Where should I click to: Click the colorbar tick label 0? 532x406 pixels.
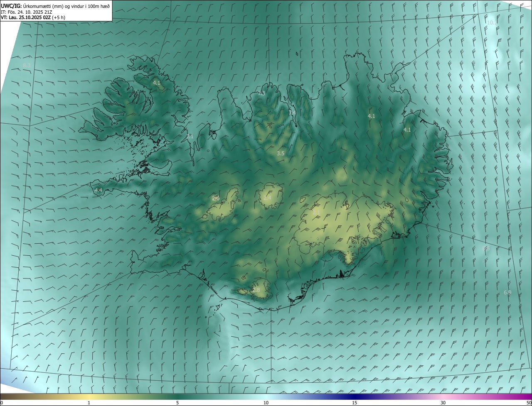[x=2, y=403]
